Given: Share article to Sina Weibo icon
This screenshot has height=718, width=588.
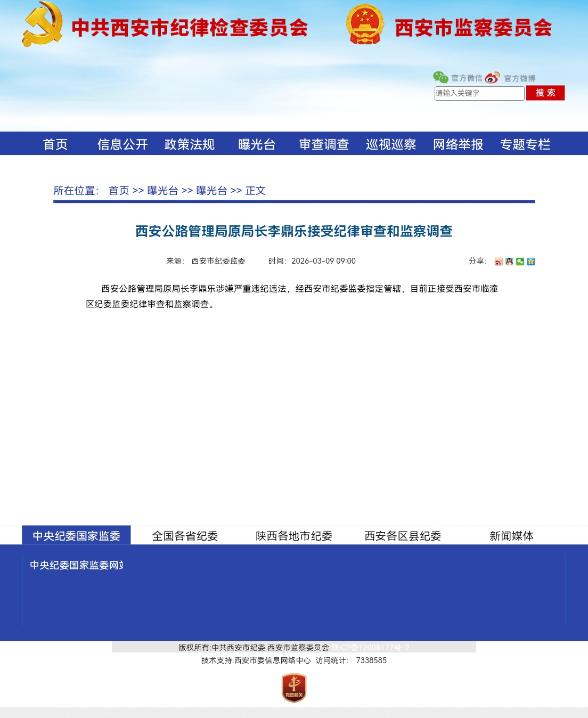Looking at the screenshot, I should point(499,262).
